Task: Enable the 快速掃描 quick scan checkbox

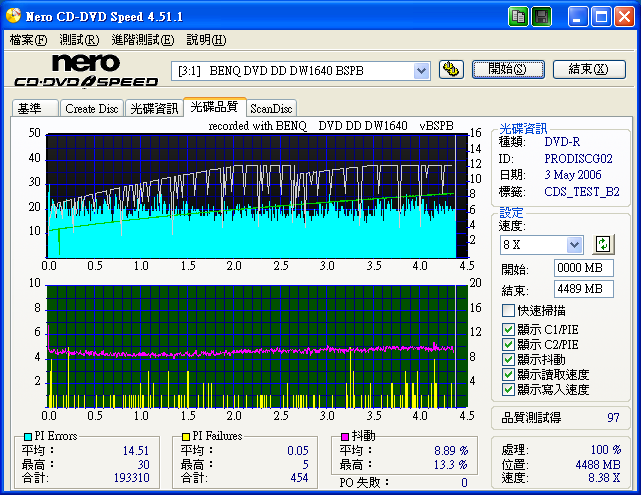Action: coord(509,311)
